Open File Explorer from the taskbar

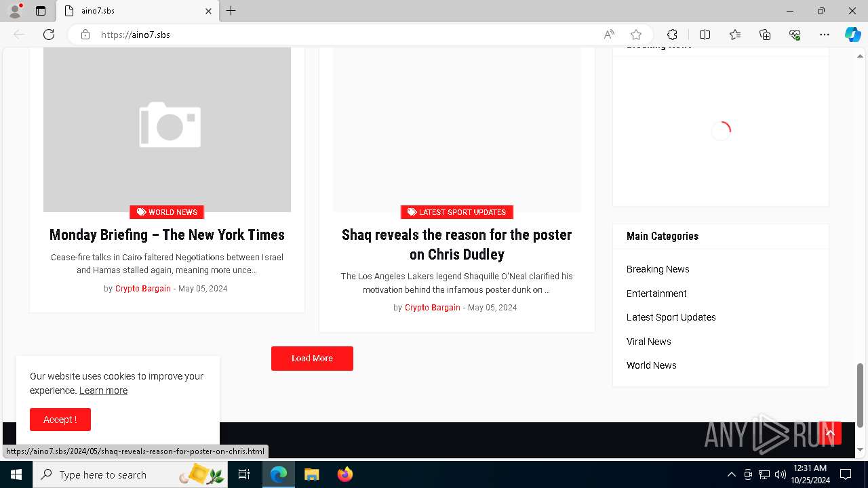(311, 474)
